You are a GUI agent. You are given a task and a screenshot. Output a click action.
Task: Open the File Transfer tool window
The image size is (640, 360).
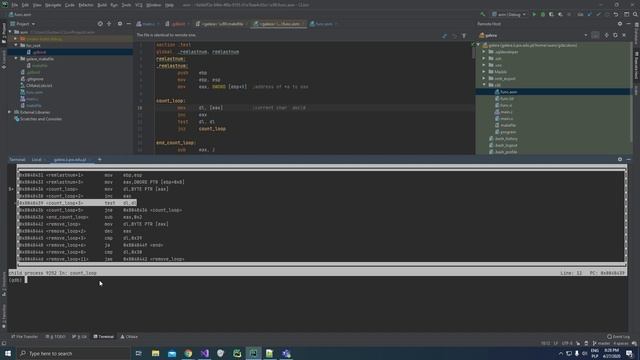(x=24, y=337)
